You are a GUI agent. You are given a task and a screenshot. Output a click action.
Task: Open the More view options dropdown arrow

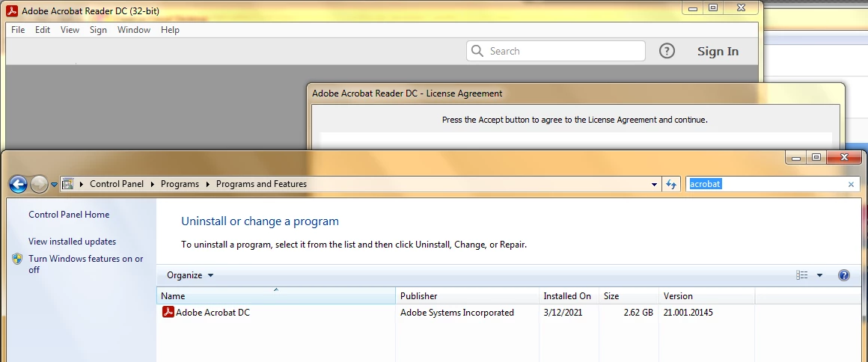coord(819,275)
